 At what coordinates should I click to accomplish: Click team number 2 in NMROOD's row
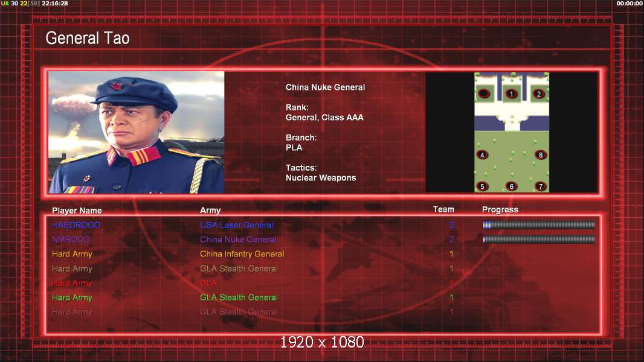[x=451, y=239]
